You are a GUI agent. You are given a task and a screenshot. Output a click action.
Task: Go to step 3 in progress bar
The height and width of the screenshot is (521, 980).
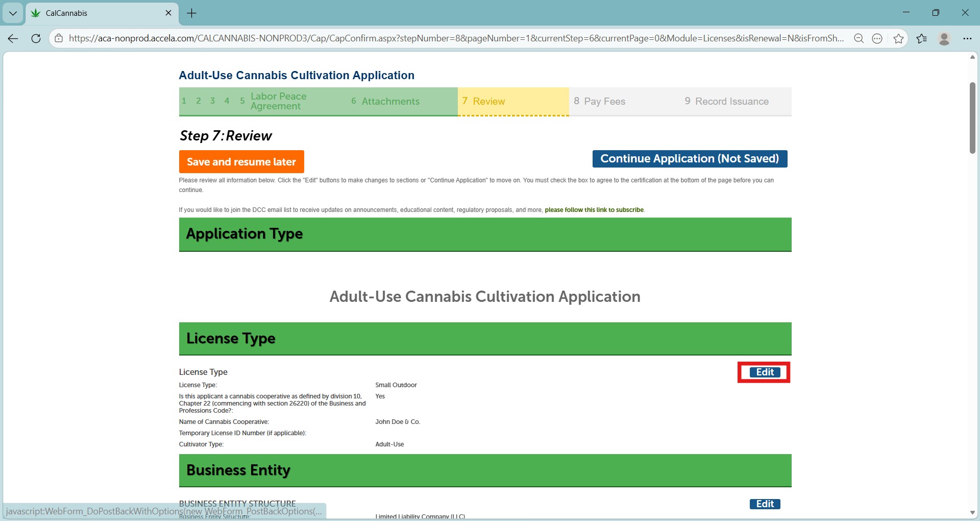pos(213,101)
